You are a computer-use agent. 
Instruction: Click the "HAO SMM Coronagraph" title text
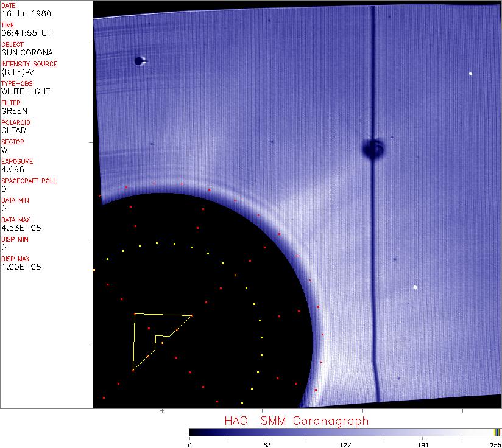click(x=296, y=421)
